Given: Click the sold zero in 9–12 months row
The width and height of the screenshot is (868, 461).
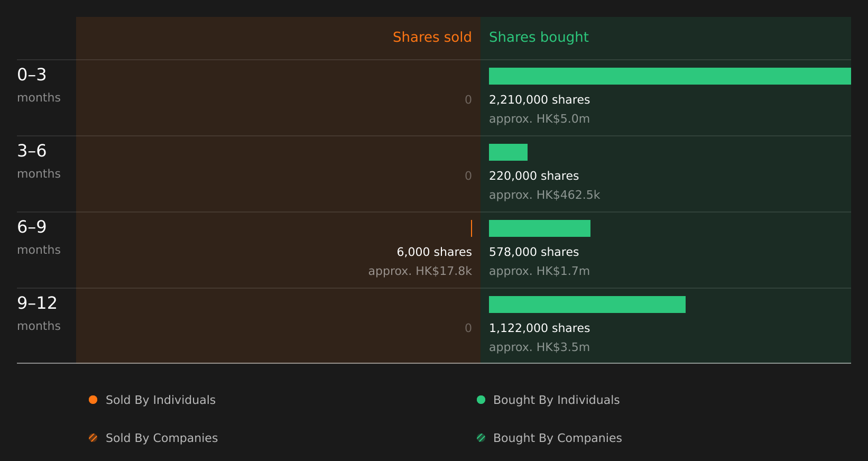Looking at the screenshot, I should coord(468,328).
